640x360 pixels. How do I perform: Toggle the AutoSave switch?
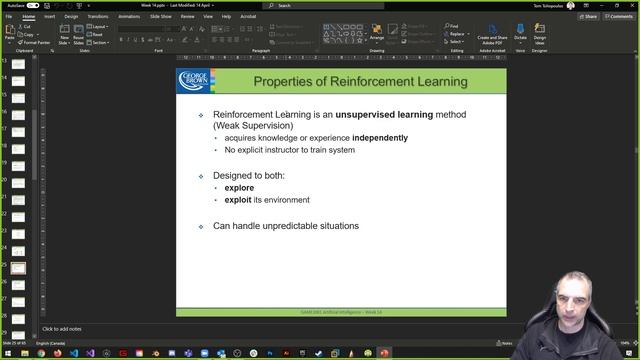(x=33, y=6)
